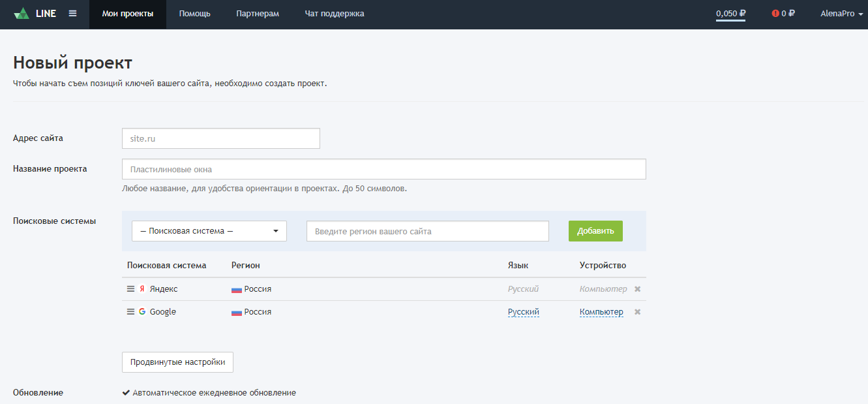Toggle Автоматическое ежедневное обновление checkbox

[x=125, y=392]
